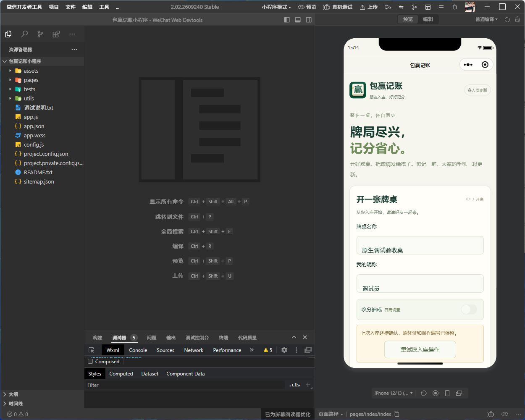The image size is (525, 420).
Task: Toggle the bottom panel layout icon
Action: 298,20
